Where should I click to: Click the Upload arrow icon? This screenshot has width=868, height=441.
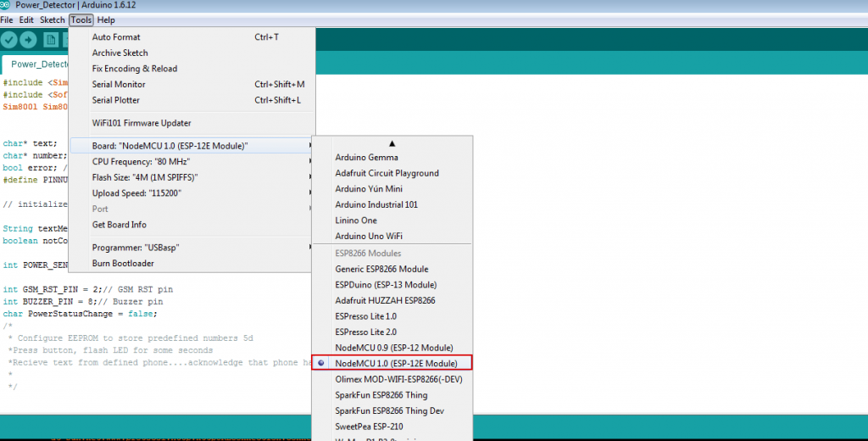(x=29, y=40)
